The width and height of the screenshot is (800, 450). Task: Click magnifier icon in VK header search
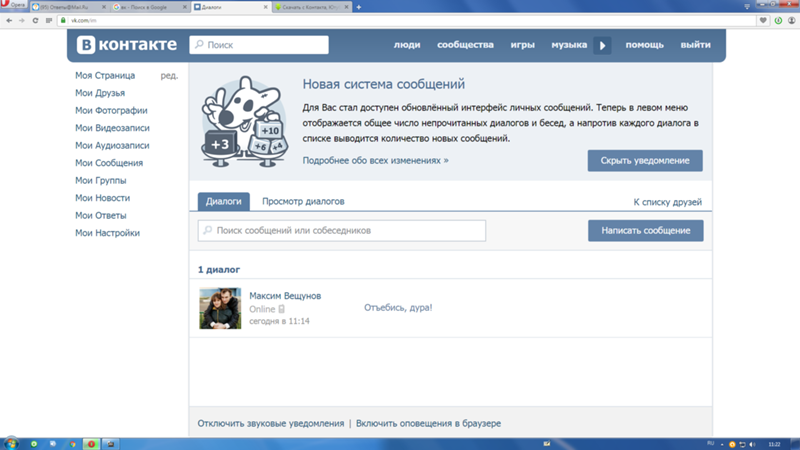coord(199,44)
